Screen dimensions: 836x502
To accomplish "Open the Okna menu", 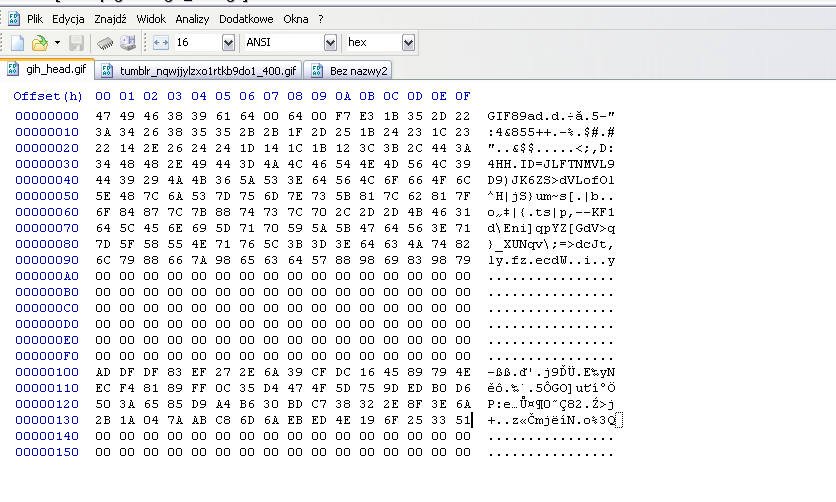I will (x=295, y=19).
